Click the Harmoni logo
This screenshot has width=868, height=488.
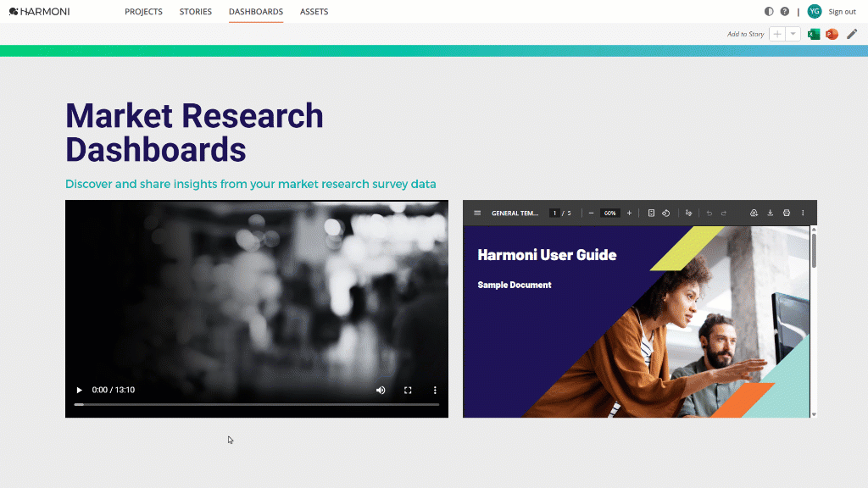[39, 11]
